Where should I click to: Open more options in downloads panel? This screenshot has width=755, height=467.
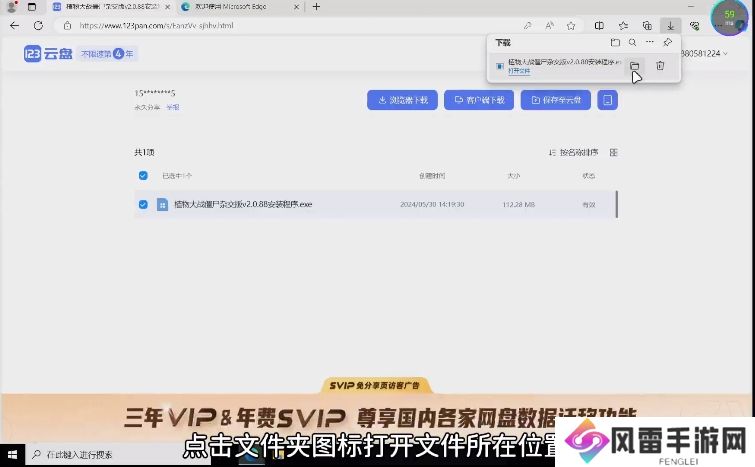(650, 43)
